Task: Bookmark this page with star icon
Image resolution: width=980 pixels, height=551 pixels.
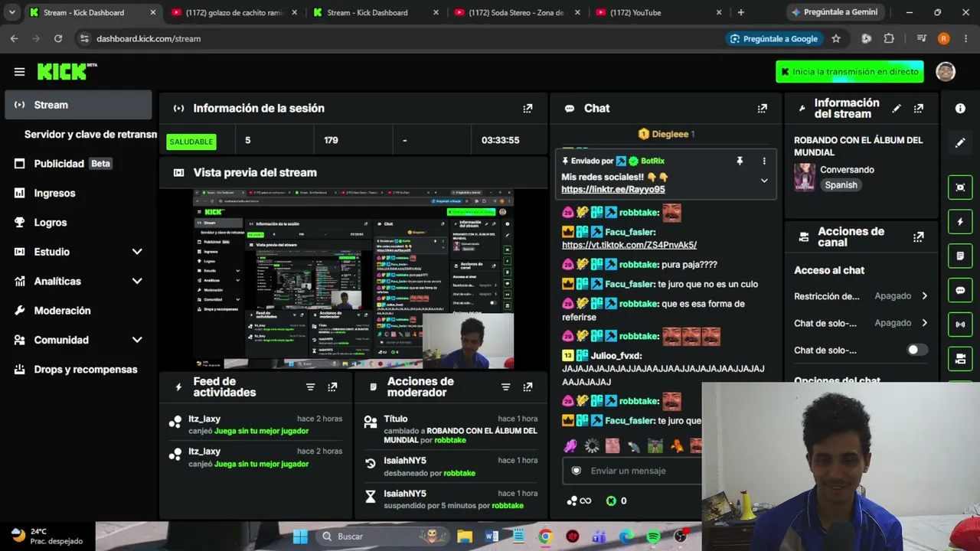Action: click(836, 38)
